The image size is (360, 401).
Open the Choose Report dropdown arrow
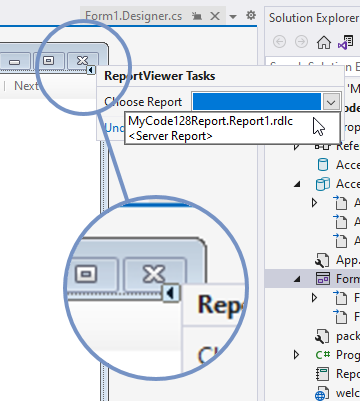point(331,102)
